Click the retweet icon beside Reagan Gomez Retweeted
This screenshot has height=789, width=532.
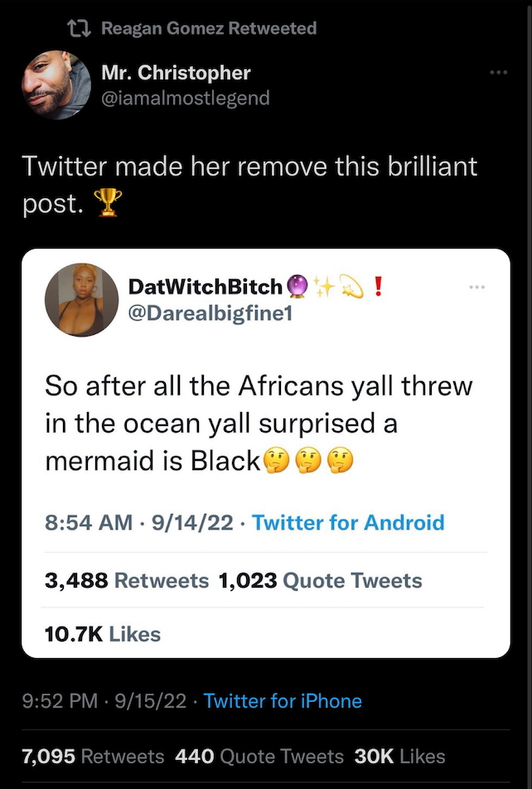click(x=79, y=29)
